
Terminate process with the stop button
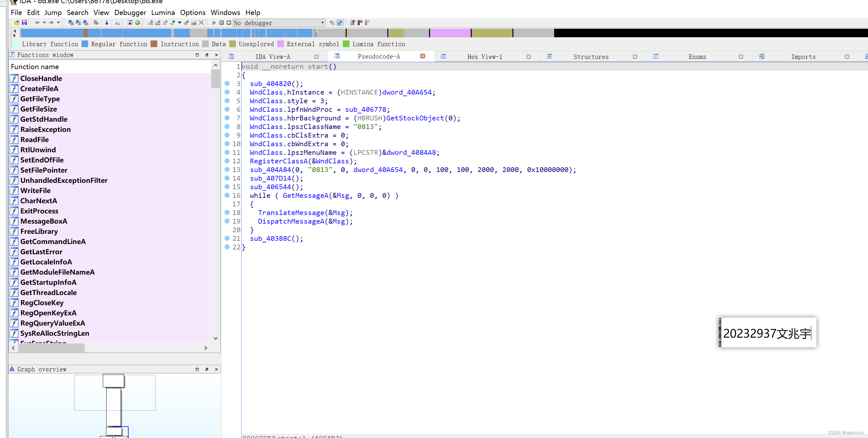tap(229, 23)
